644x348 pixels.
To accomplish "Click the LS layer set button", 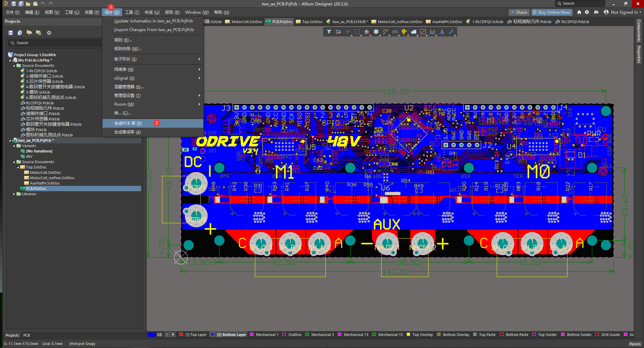I will click(x=160, y=335).
